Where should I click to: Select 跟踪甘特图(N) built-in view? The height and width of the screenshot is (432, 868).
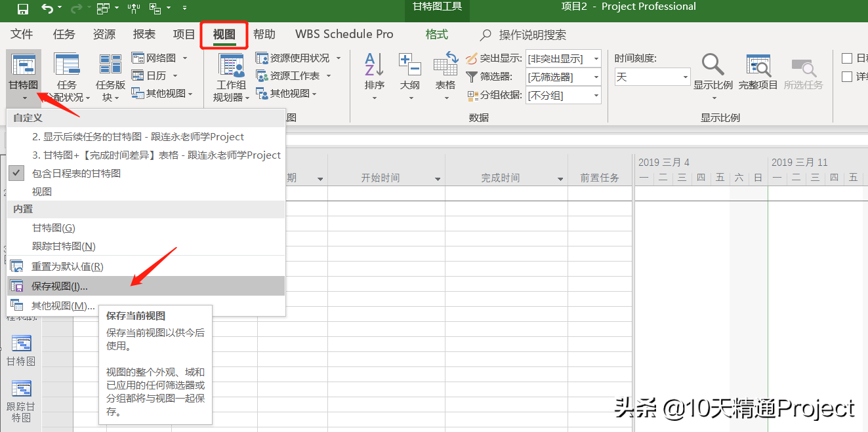click(146, 246)
